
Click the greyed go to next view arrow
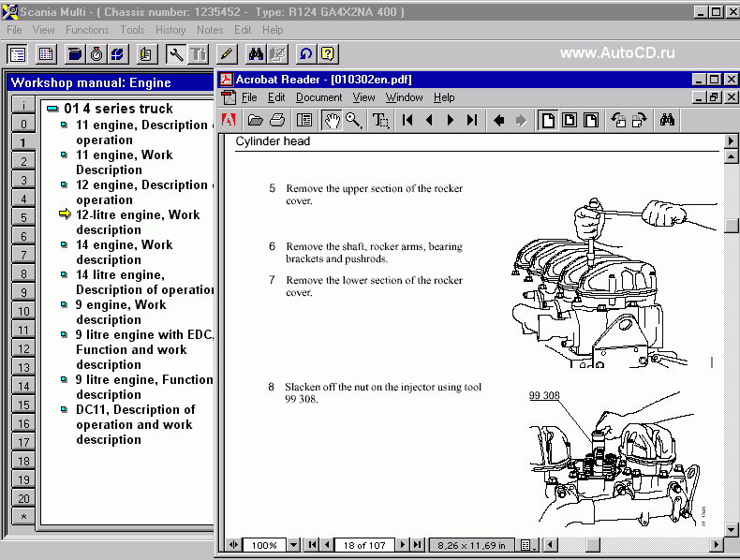pyautogui.click(x=521, y=120)
